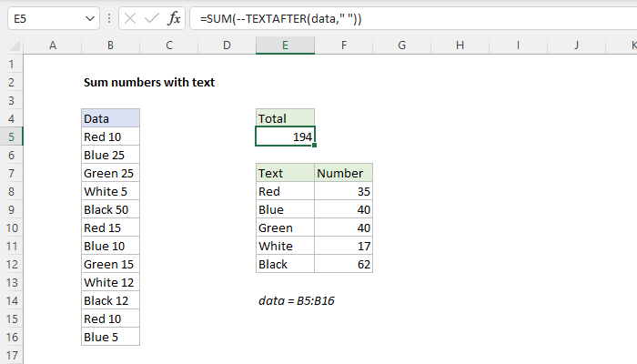
Task: Select column B header
Action: (x=109, y=45)
